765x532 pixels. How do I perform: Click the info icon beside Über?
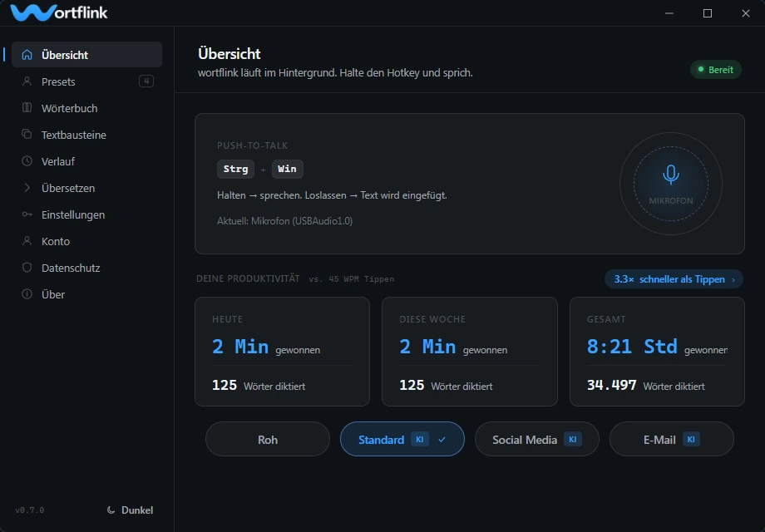point(27,294)
